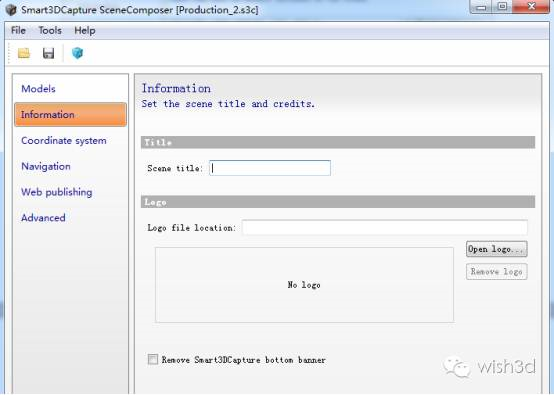Open the Help menu
Image resolution: width=554 pixels, height=395 pixels.
pyautogui.click(x=85, y=30)
